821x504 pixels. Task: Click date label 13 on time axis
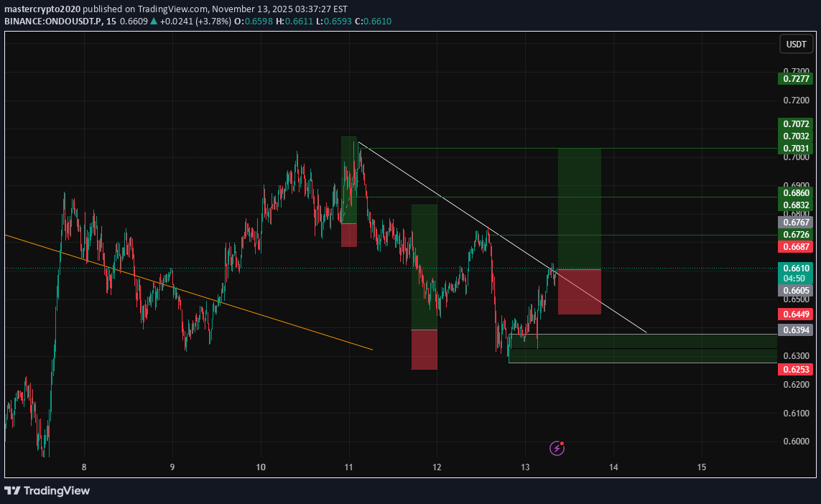pos(525,467)
